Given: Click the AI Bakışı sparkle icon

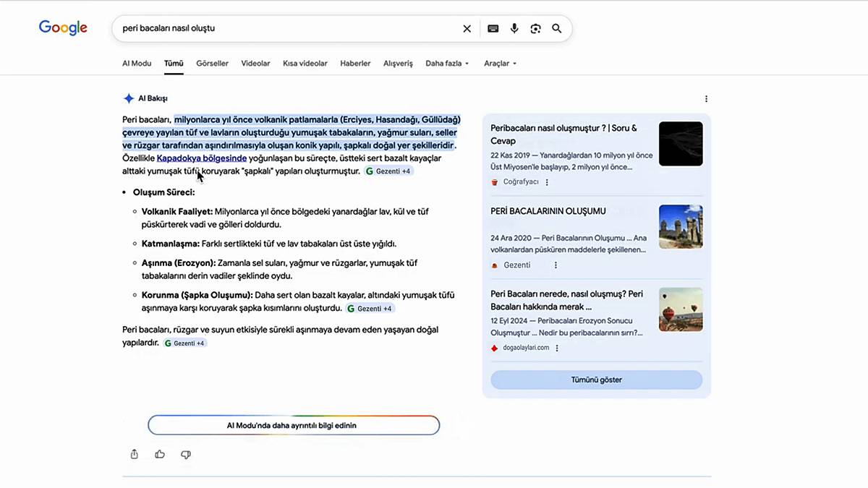Looking at the screenshot, I should (x=128, y=98).
